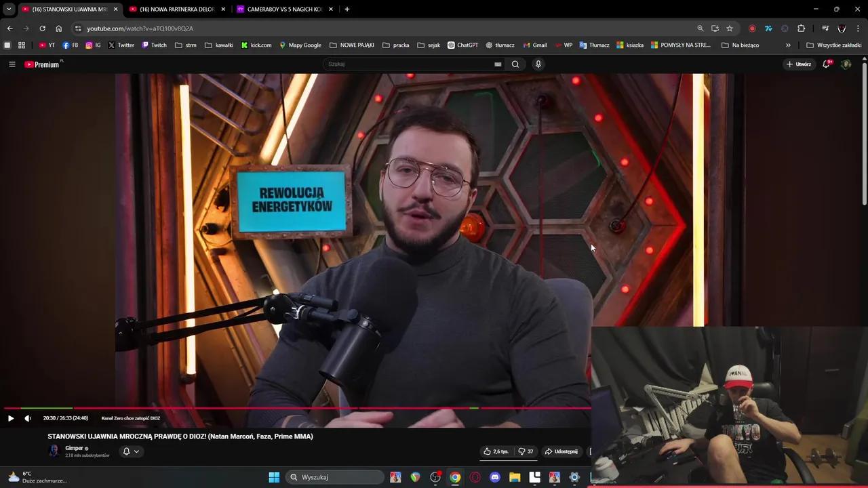Screen dimensions: 868x488
Task: Open the Chrome extensions puzzle icon
Action: click(x=801, y=28)
